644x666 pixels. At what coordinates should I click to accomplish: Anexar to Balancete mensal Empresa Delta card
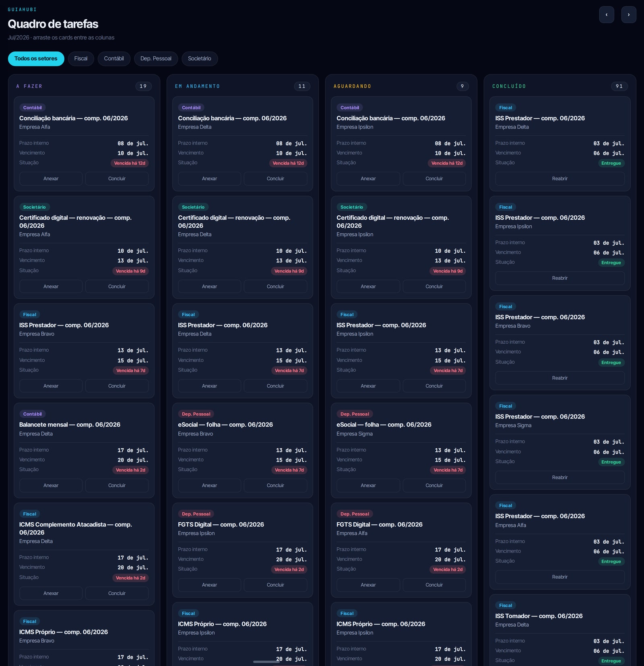51,485
